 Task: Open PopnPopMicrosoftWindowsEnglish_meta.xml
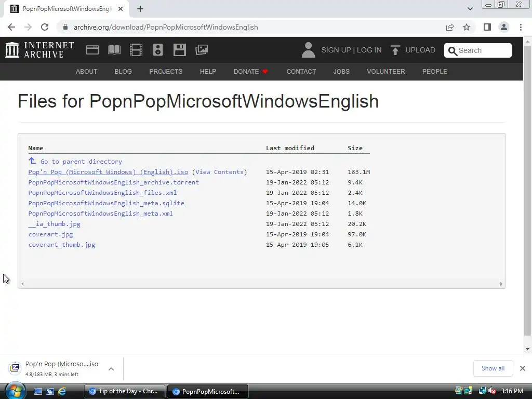100,214
